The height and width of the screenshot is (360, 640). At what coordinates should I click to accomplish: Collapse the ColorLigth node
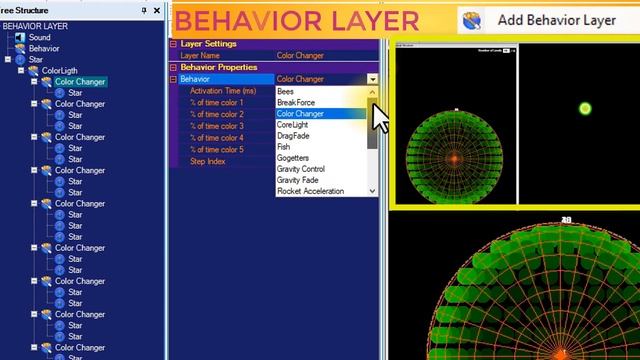(x=21, y=71)
